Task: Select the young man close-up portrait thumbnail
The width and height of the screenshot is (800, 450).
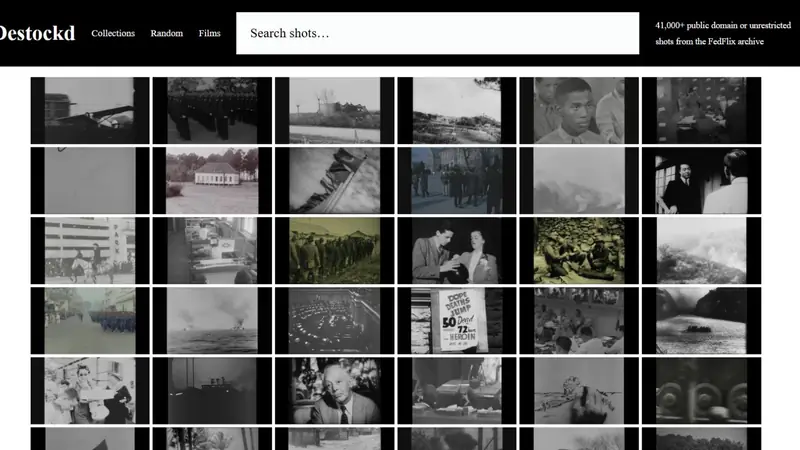Action: tap(579, 110)
